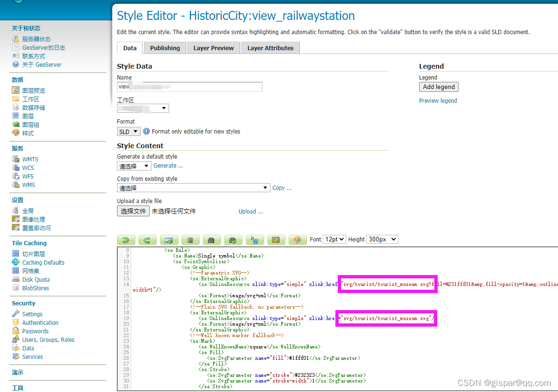This screenshot has width=558, height=392.
Task: Click the Caching Defaults globe icon
Action: [x=16, y=262]
